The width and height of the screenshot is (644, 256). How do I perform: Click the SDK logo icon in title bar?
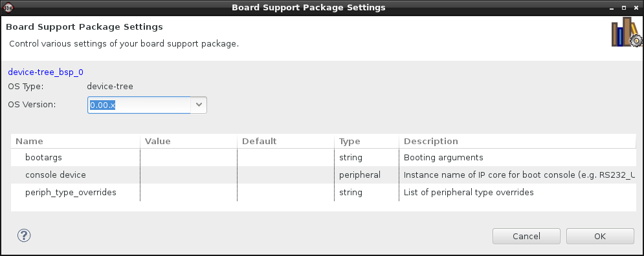pyautogui.click(x=8, y=7)
